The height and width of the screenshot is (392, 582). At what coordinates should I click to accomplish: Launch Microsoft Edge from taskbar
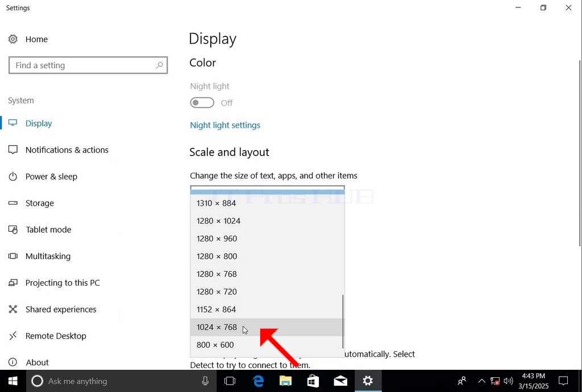(x=259, y=381)
